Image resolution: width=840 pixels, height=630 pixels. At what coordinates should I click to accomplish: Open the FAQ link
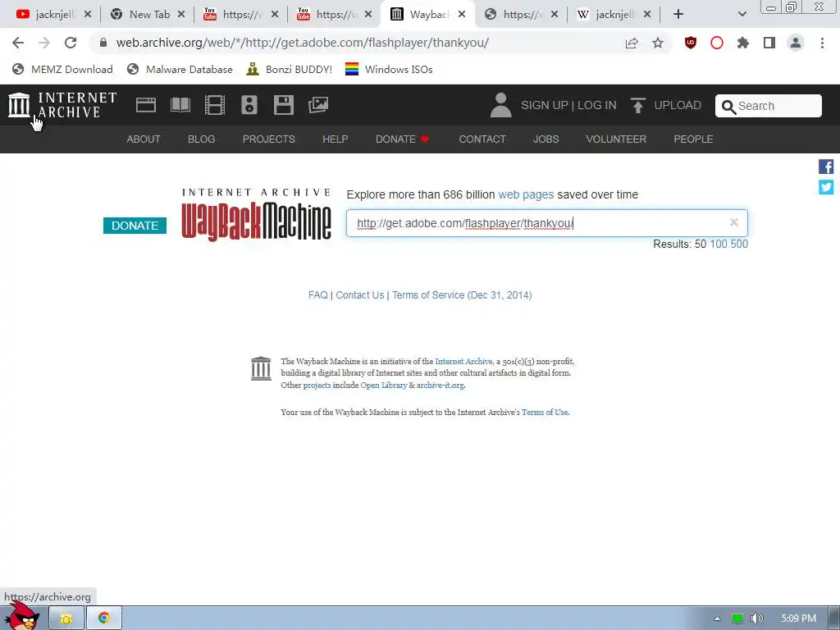pos(318,295)
